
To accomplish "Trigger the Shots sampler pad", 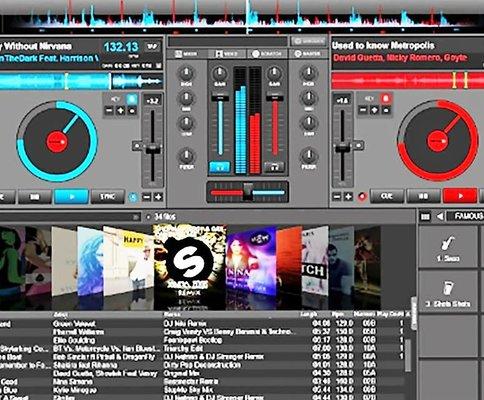I will pyautogui.click(x=448, y=292).
